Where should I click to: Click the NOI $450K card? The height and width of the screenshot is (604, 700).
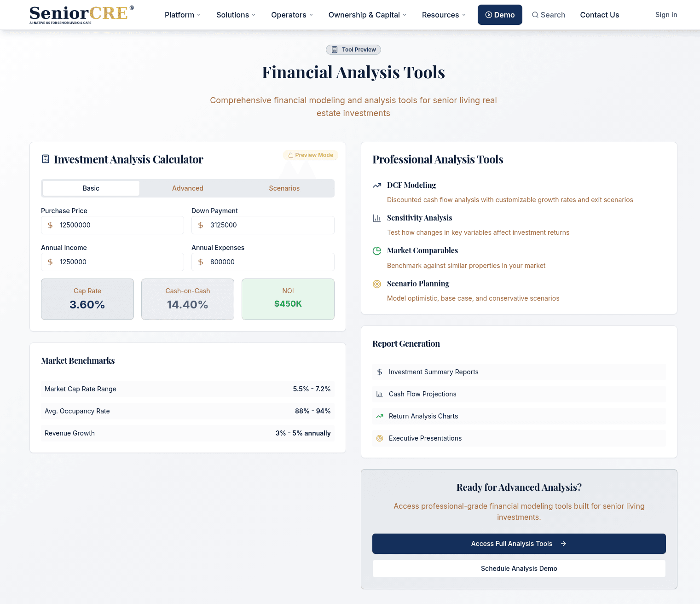pos(288,299)
